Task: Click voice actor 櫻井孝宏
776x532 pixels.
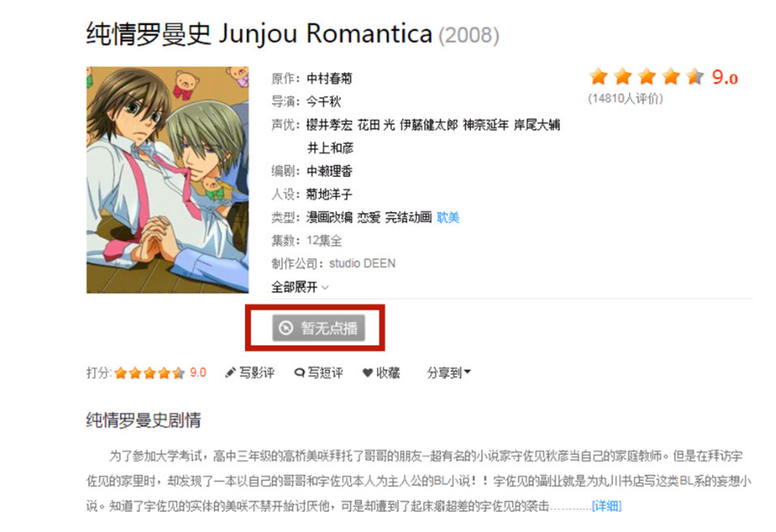Action: 329,125
